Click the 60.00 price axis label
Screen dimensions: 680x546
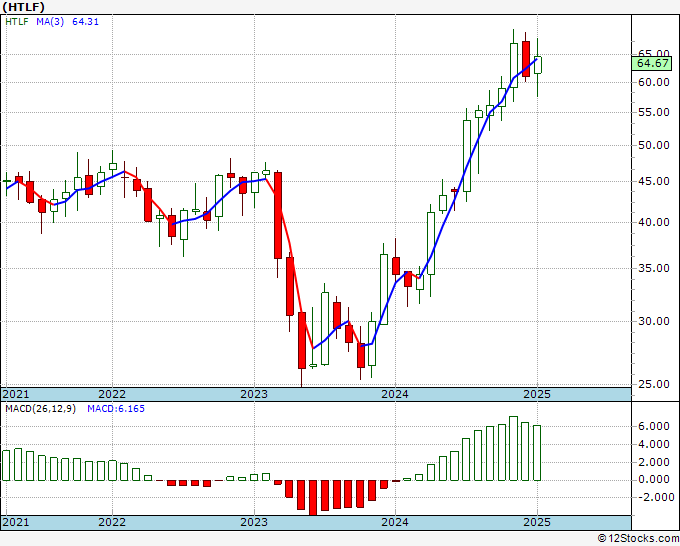pos(654,82)
